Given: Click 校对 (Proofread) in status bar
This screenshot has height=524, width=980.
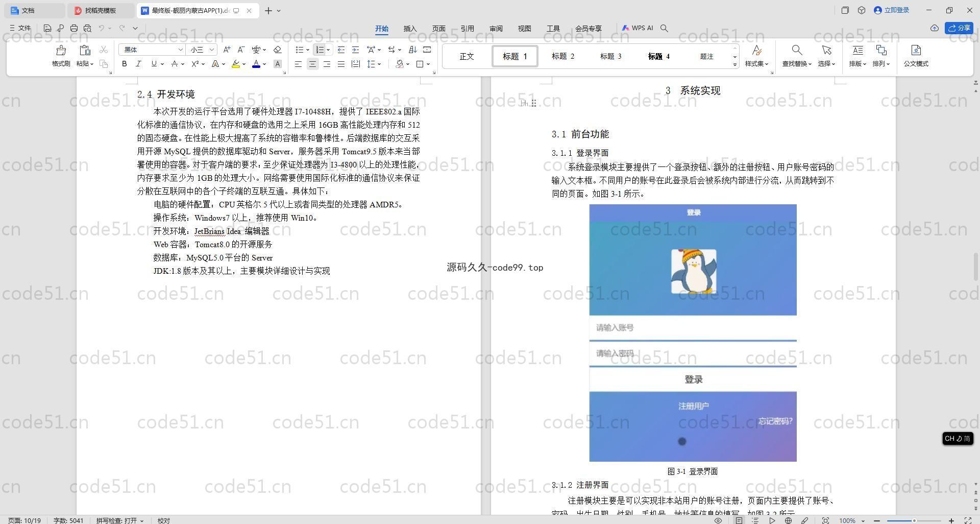Looking at the screenshot, I should [164, 520].
